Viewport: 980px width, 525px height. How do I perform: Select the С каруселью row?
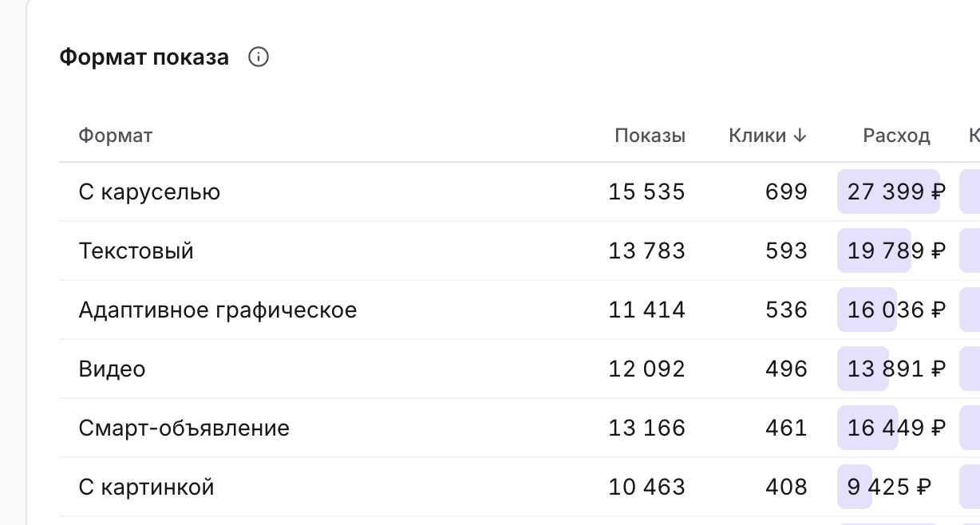pyautogui.click(x=520, y=191)
